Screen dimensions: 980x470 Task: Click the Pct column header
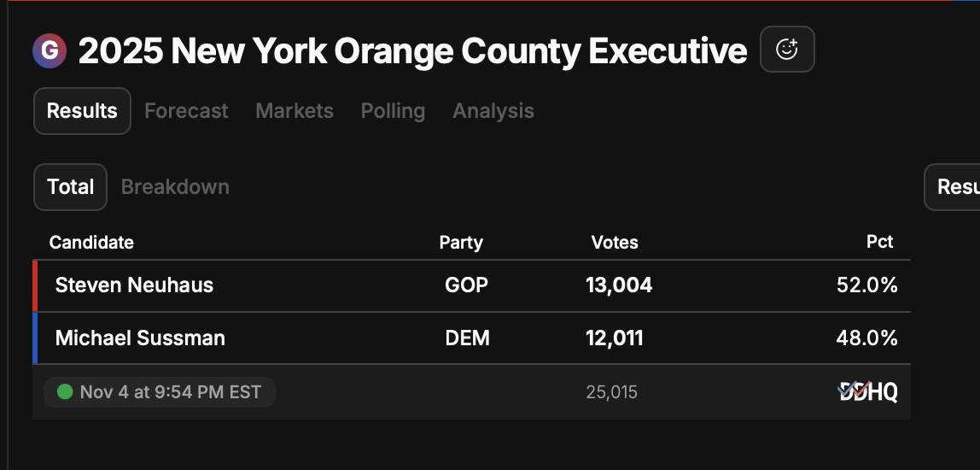coord(879,242)
